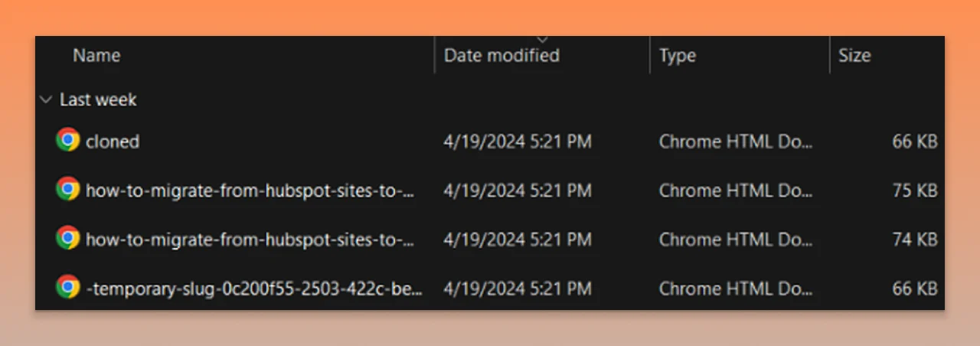This screenshot has height=346, width=980.
Task: Click Chrome icon of 75 KB hubspot file
Action: click(x=67, y=190)
